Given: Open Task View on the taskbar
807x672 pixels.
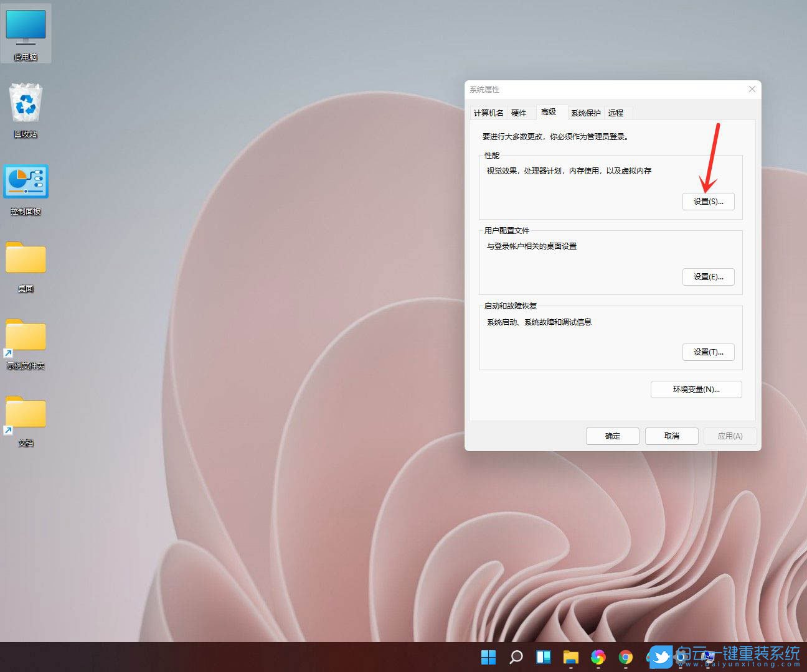Looking at the screenshot, I should pyautogui.click(x=543, y=656).
